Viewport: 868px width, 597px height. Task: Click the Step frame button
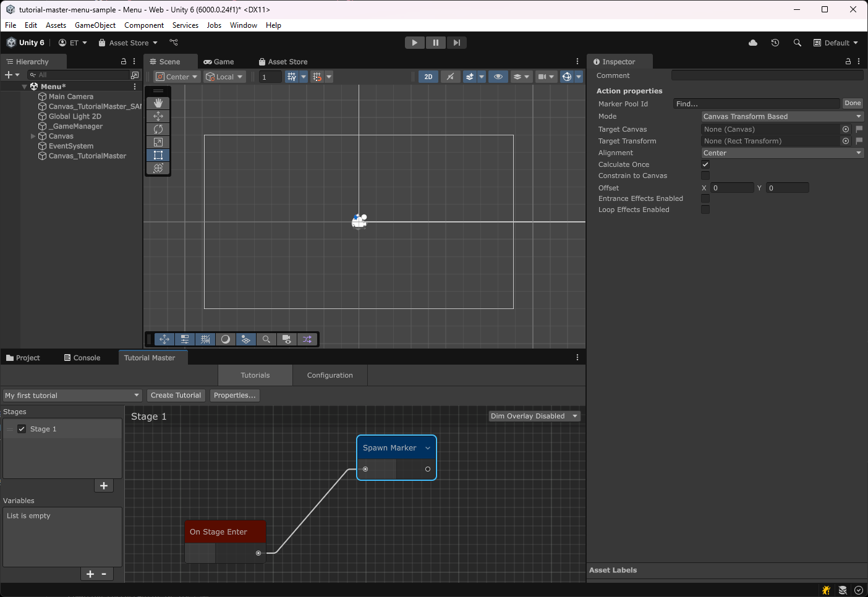[x=456, y=43]
